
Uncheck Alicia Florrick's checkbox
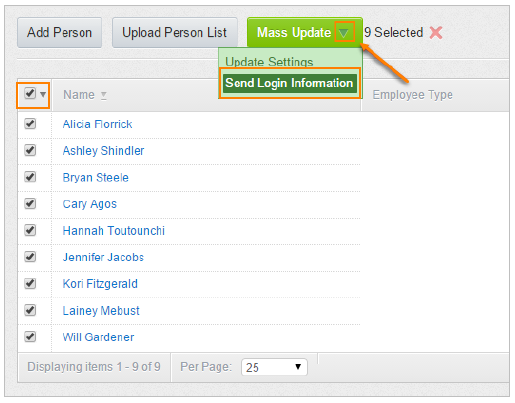(x=30, y=124)
